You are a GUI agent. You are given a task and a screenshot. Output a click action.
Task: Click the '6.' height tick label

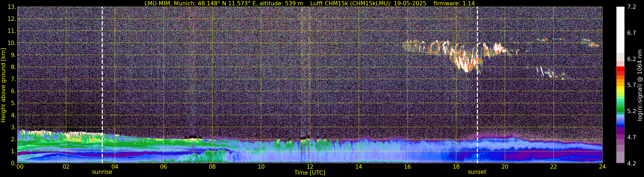(x=13, y=91)
